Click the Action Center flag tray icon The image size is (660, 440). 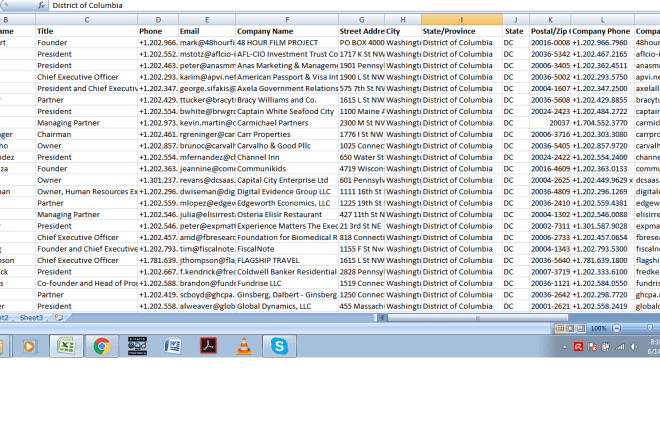592,347
